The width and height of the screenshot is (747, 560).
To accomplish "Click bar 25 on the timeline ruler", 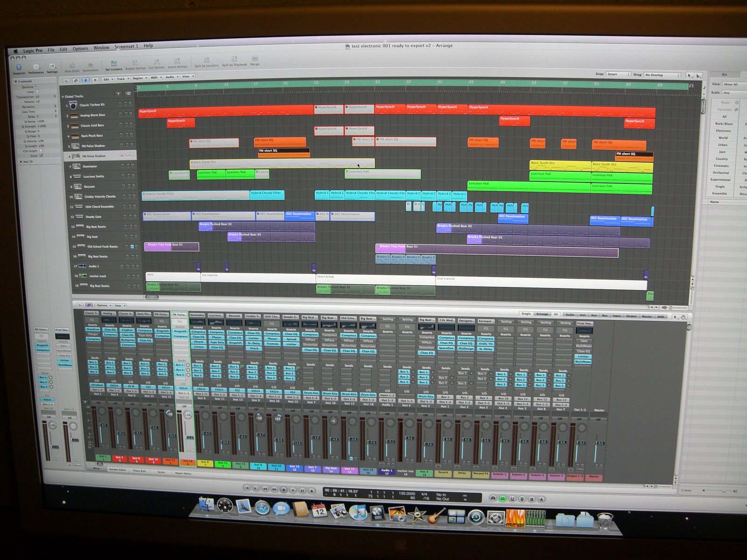I will [316, 84].
